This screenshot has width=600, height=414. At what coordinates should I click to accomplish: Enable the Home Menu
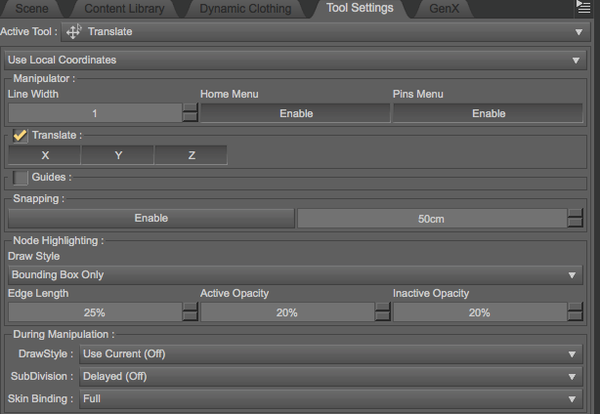(x=295, y=113)
